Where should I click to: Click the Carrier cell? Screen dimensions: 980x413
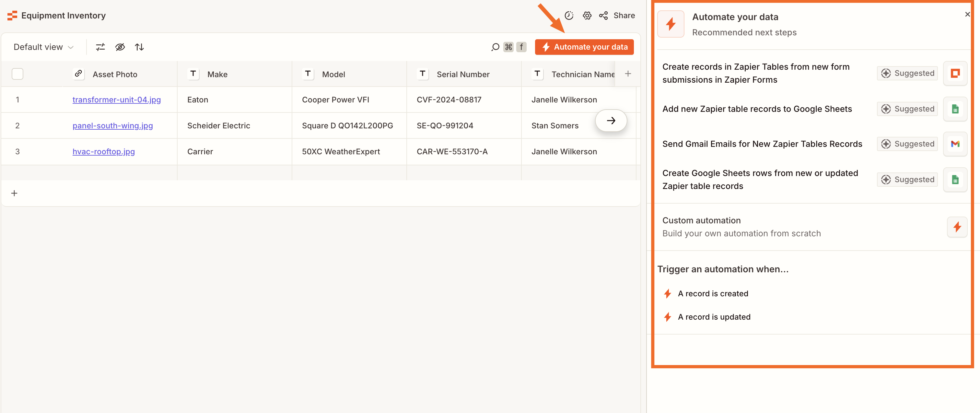[235, 151]
